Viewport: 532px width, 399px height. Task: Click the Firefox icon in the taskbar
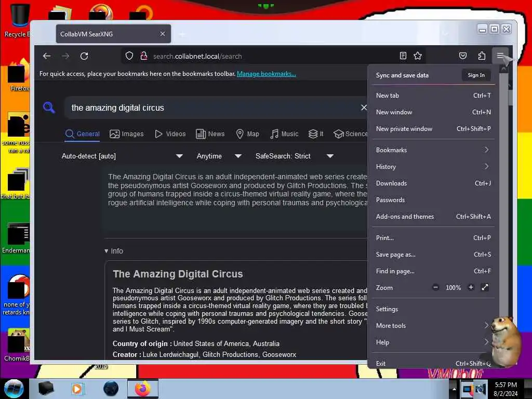[x=143, y=389]
